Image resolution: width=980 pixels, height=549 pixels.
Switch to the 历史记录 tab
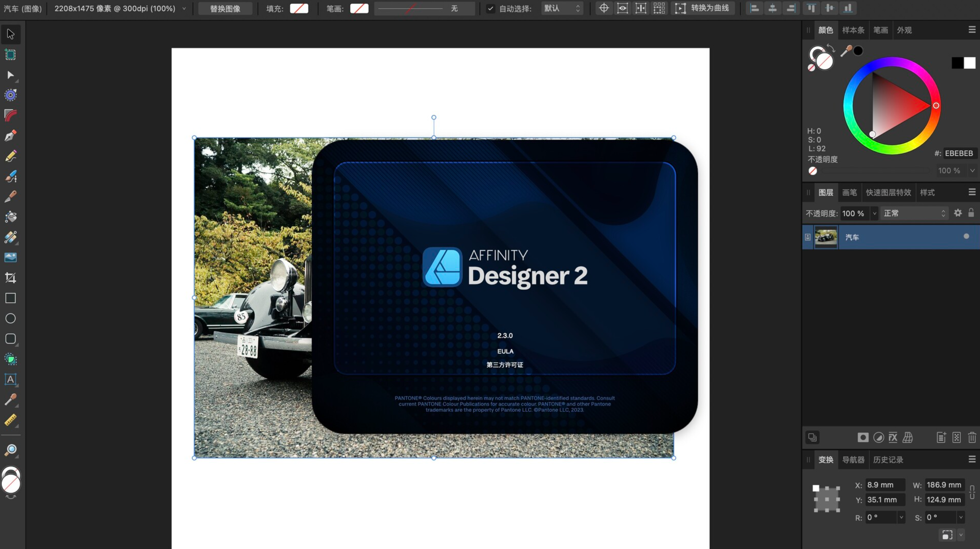click(888, 460)
